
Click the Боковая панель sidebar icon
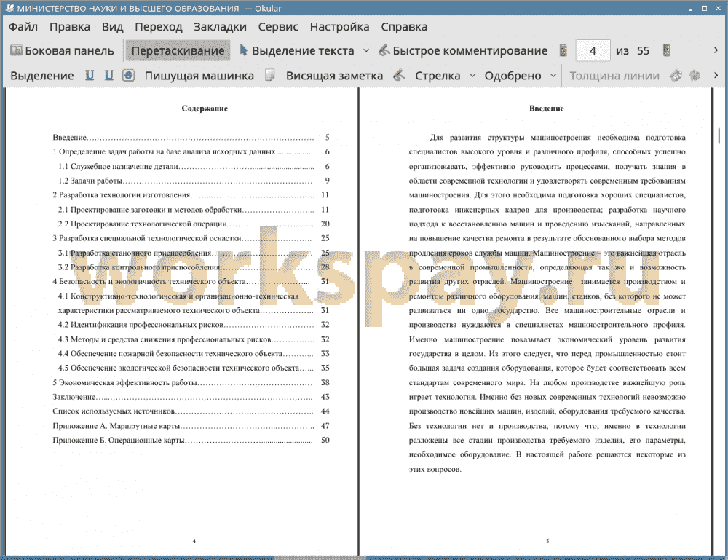pyautogui.click(x=16, y=50)
